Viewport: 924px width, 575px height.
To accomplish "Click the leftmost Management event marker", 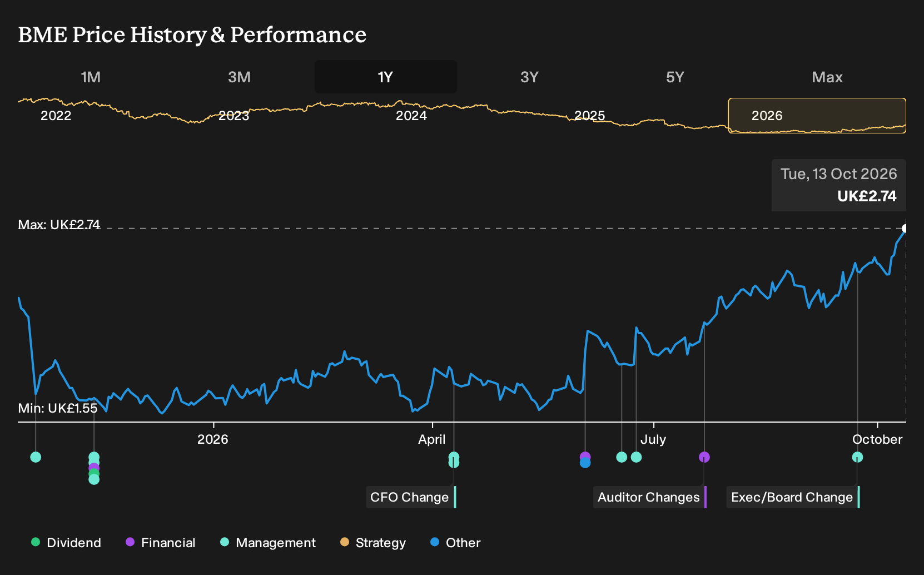I will pyautogui.click(x=36, y=457).
